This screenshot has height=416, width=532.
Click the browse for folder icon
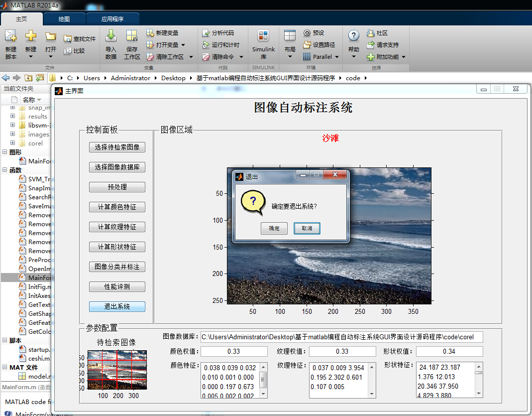tap(40, 78)
